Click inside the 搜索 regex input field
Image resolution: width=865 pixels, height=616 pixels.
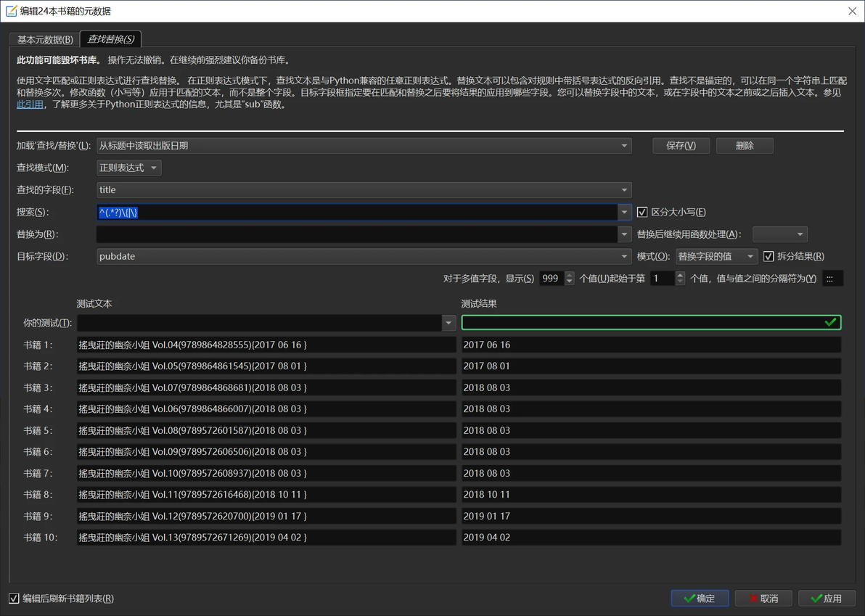(x=357, y=213)
